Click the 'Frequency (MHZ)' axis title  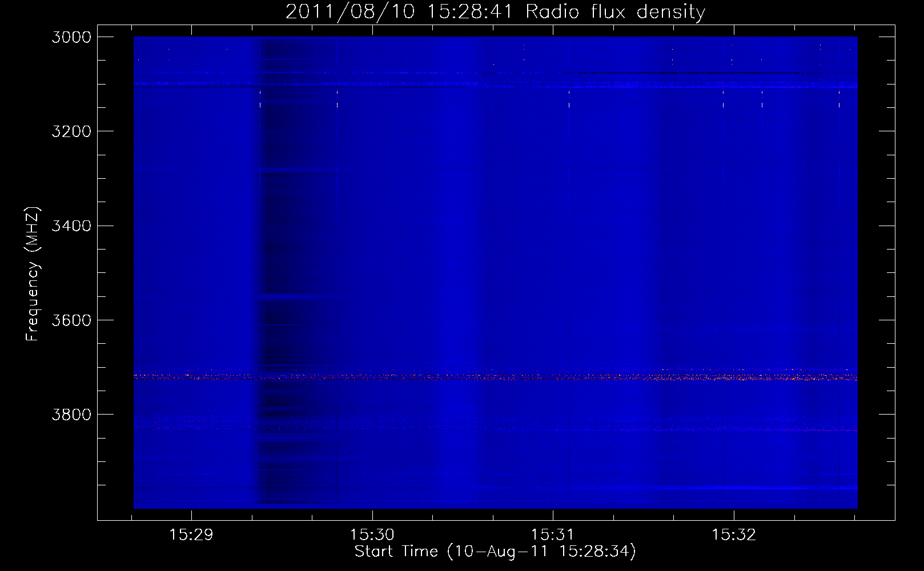(x=33, y=274)
